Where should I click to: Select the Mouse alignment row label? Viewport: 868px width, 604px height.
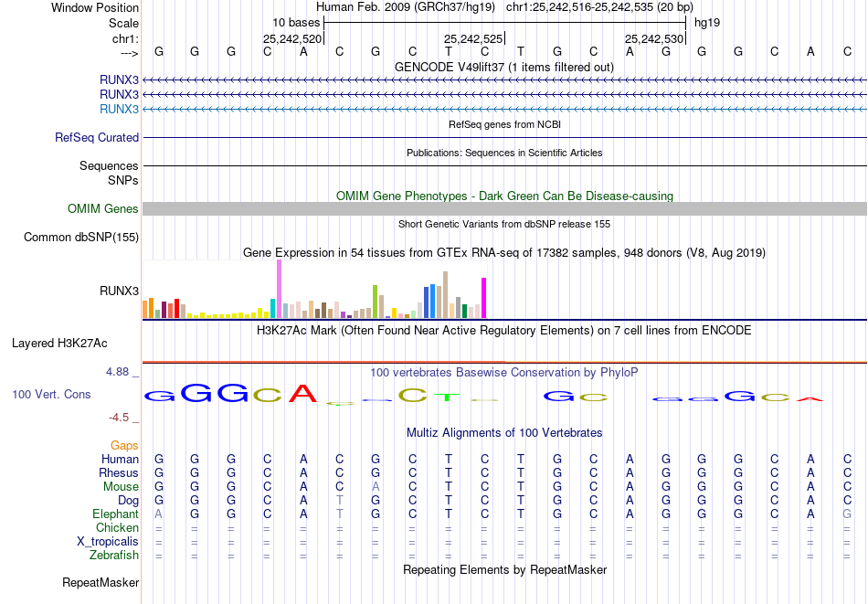(121, 487)
